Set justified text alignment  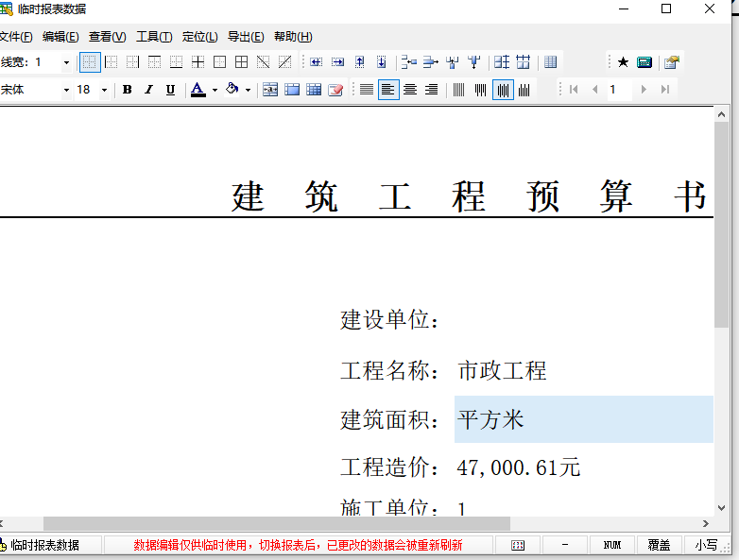[x=367, y=90]
